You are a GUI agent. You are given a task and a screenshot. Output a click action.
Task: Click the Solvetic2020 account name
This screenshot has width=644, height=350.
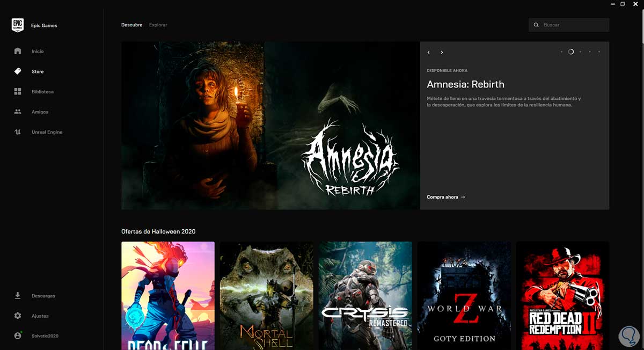point(45,336)
